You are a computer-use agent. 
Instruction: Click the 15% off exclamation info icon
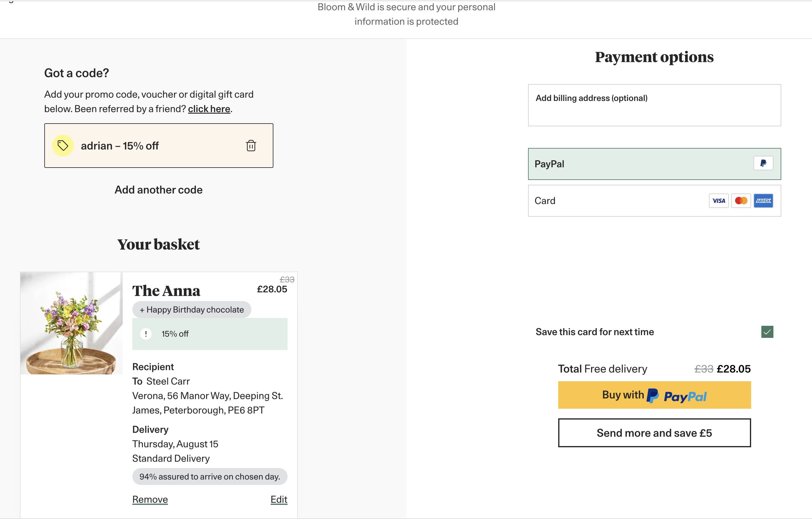146,334
